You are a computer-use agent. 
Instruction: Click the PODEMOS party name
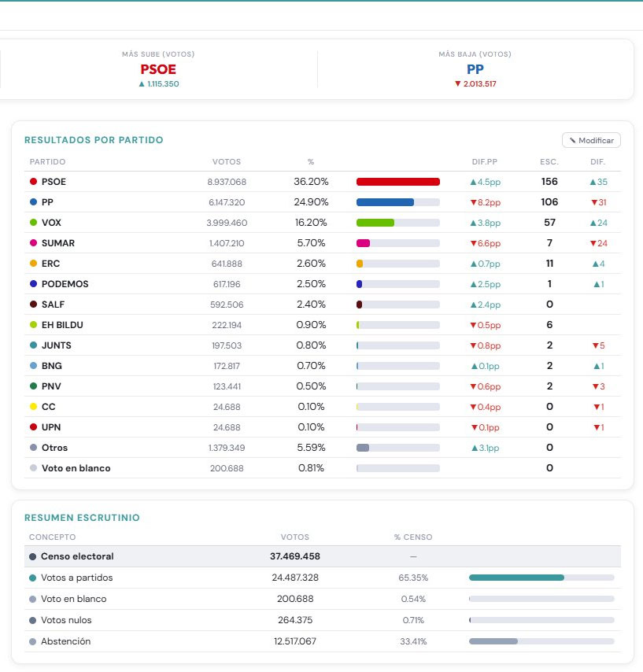(65, 284)
